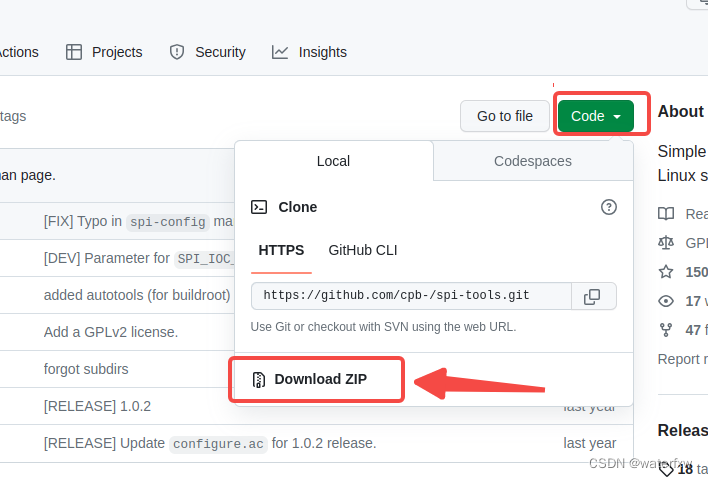Copy the clone URL to clipboard
Image resolution: width=708 pixels, height=478 pixels.
point(594,296)
